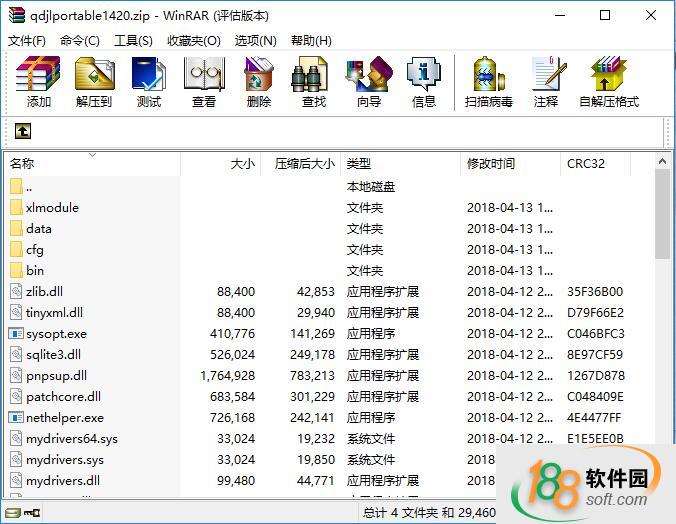Click the Comment (注释) toolbar icon
Image resolution: width=676 pixels, height=524 pixels.
click(x=546, y=81)
